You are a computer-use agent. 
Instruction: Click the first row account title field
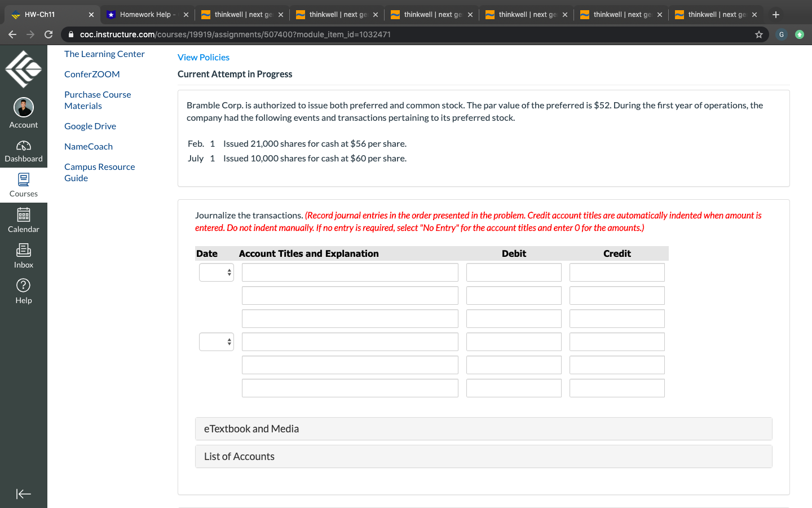click(350, 273)
